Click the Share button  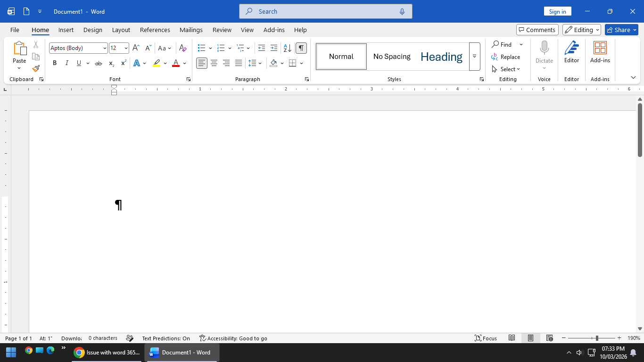[x=621, y=30]
